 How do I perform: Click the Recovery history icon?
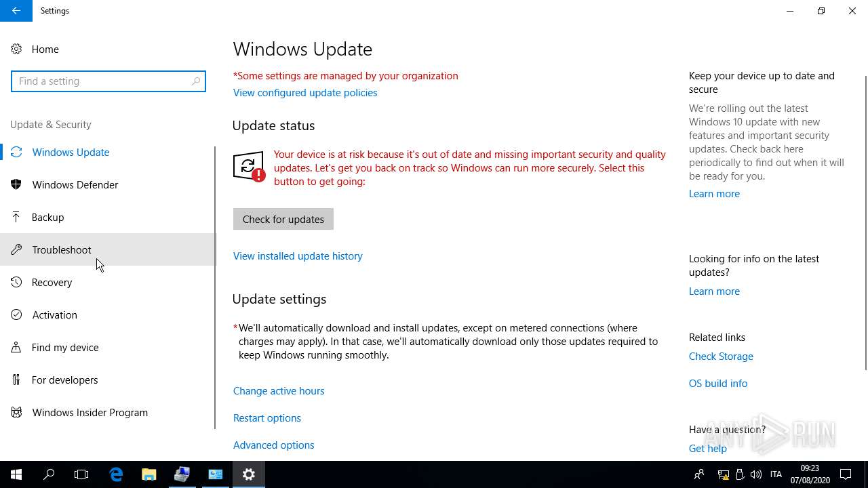point(16,282)
